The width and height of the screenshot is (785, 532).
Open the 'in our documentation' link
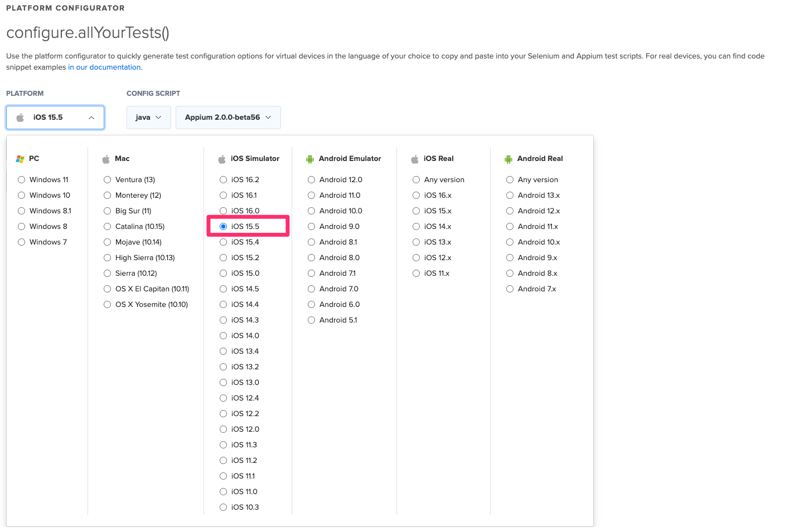[104, 67]
